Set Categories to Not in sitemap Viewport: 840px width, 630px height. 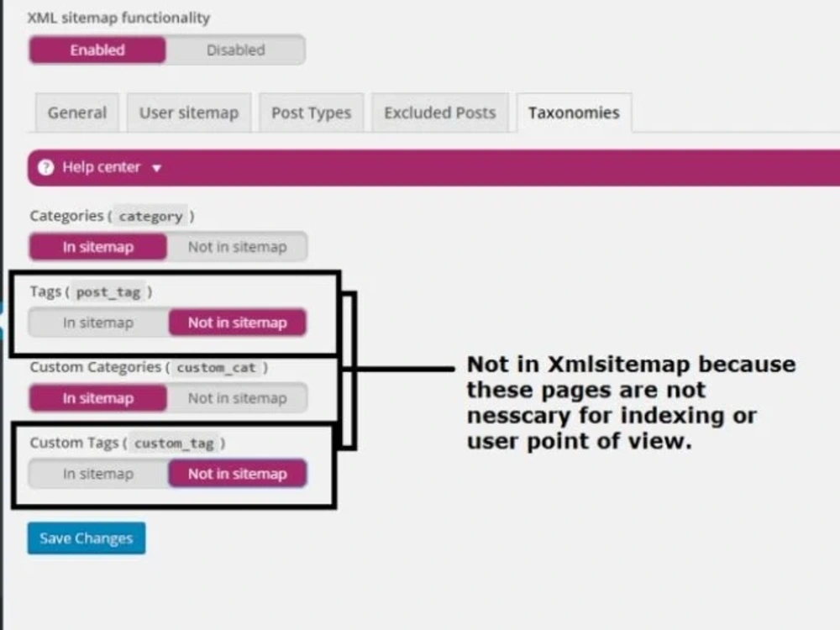click(238, 247)
